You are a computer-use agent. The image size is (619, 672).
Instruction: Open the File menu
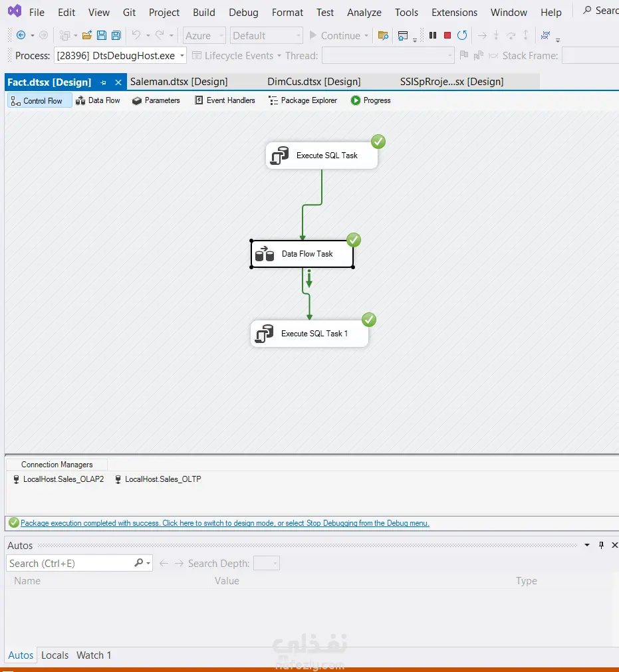[x=37, y=13]
